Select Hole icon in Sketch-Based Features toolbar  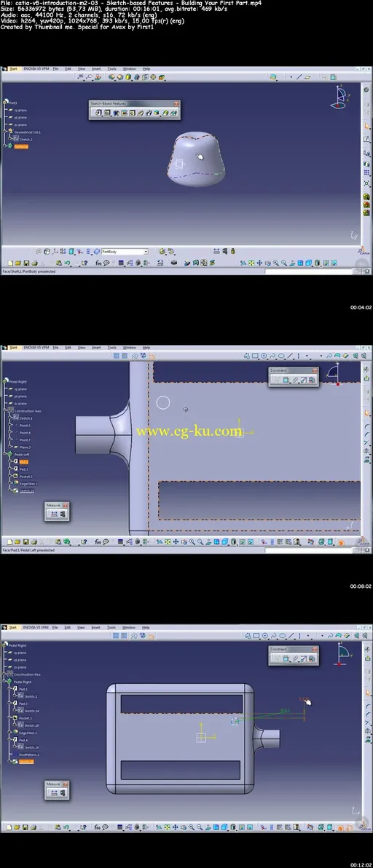131,113
